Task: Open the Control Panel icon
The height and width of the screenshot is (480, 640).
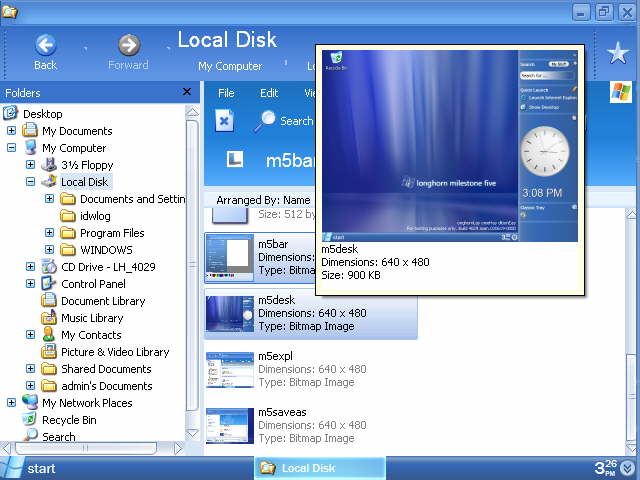Action: click(49, 284)
